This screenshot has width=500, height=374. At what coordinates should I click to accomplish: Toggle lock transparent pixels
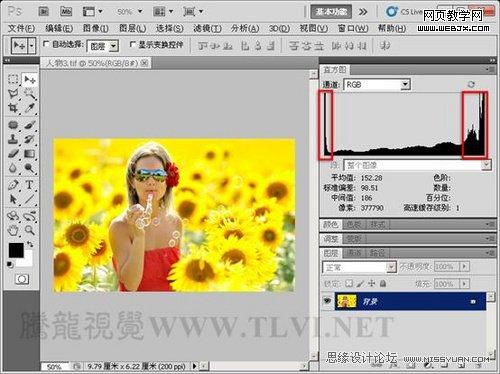tap(349, 283)
